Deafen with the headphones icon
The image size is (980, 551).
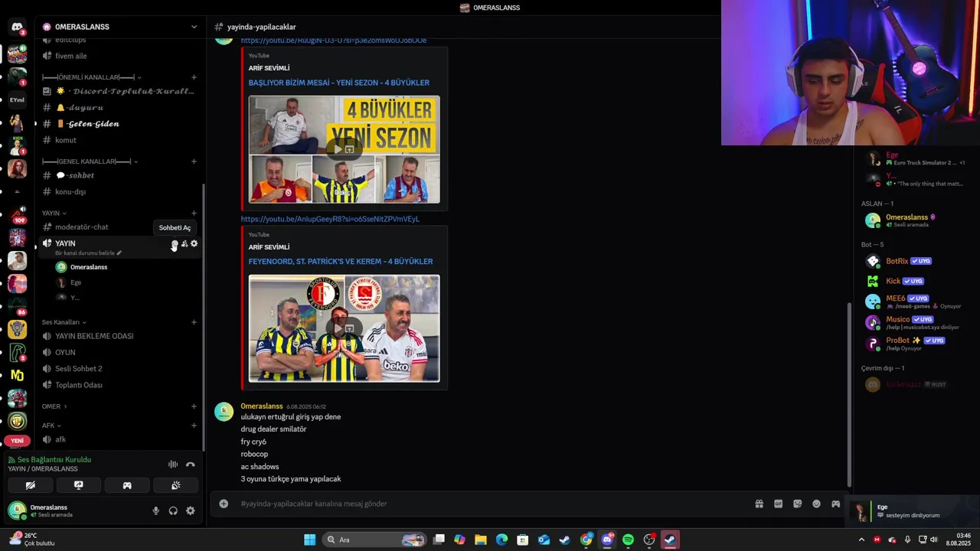pos(173,511)
